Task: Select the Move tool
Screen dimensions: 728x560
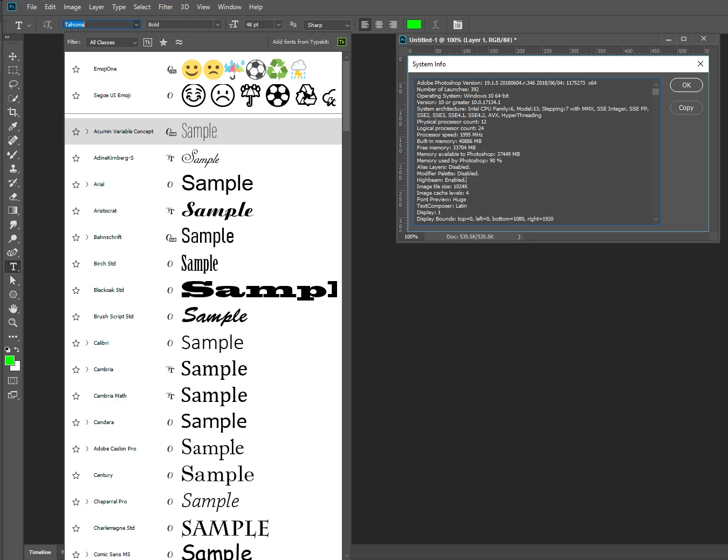Action: [x=13, y=56]
